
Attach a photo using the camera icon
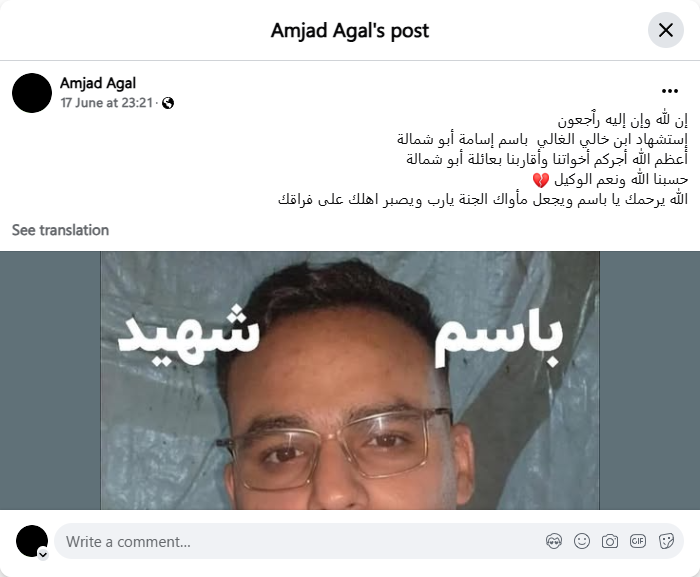coord(610,541)
